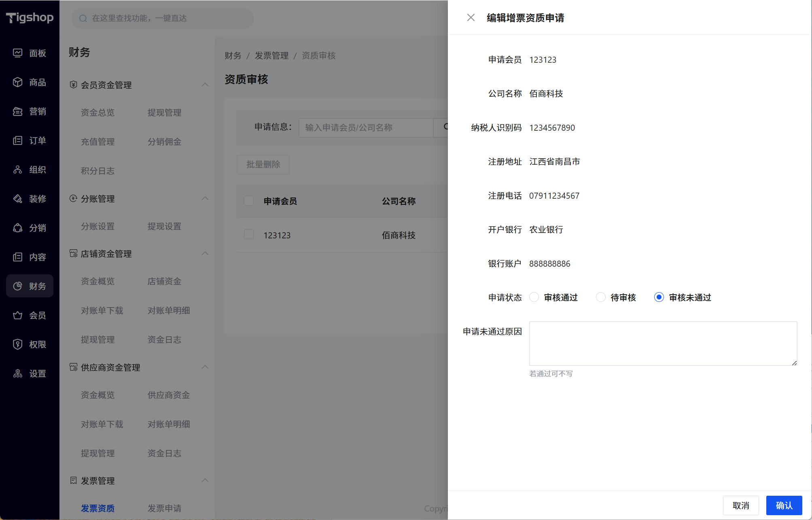The width and height of the screenshot is (812, 520).
Task: Open the 发票申请 menu item
Action: click(x=164, y=508)
